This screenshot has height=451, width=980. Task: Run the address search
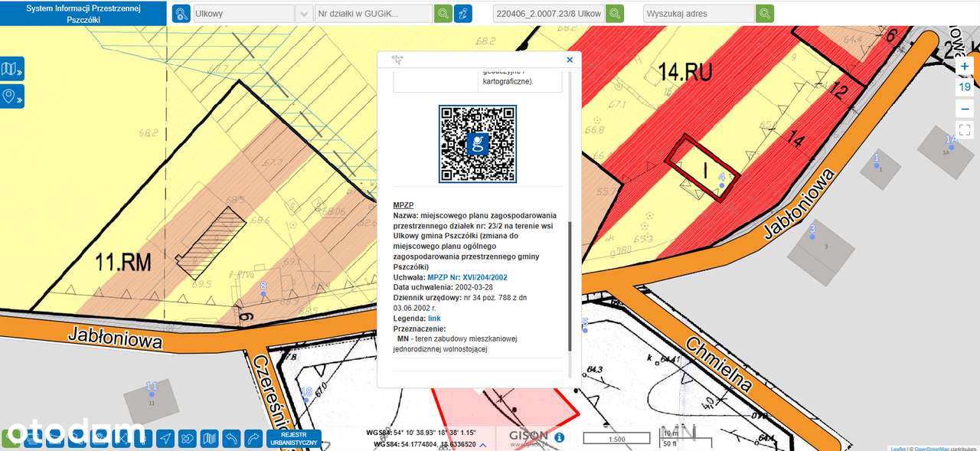point(765,14)
